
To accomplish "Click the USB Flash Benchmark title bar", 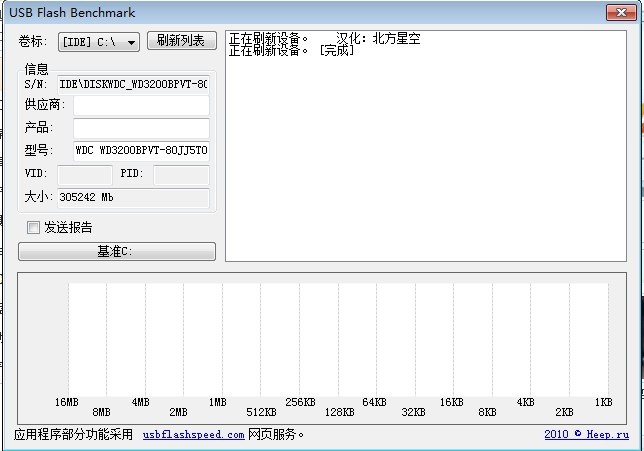I will pyautogui.click(x=300, y=12).
